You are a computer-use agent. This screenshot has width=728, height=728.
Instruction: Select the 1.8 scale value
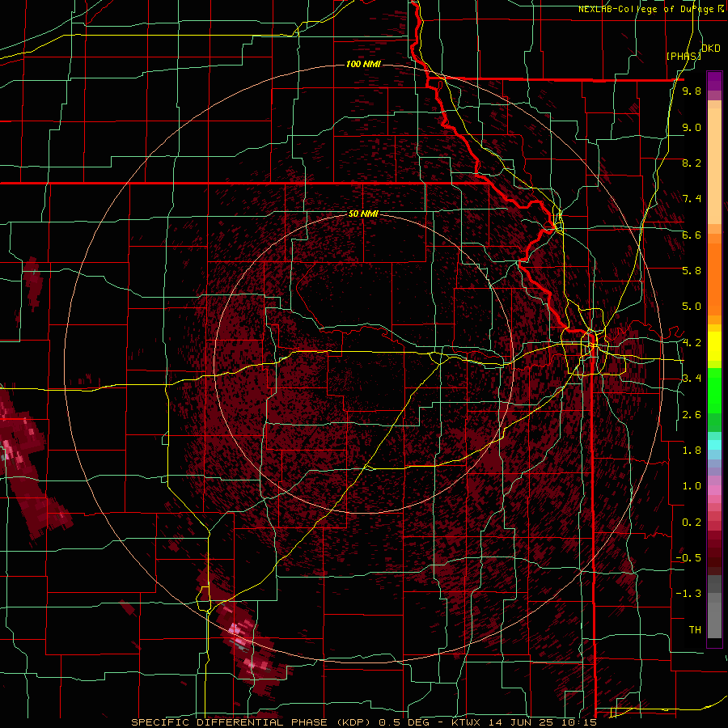click(692, 451)
